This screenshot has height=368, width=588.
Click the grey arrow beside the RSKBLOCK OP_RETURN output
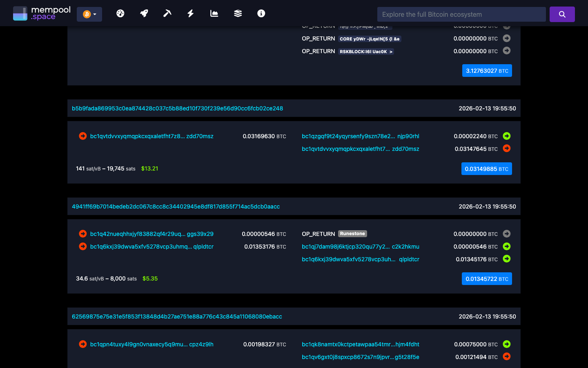tap(506, 51)
